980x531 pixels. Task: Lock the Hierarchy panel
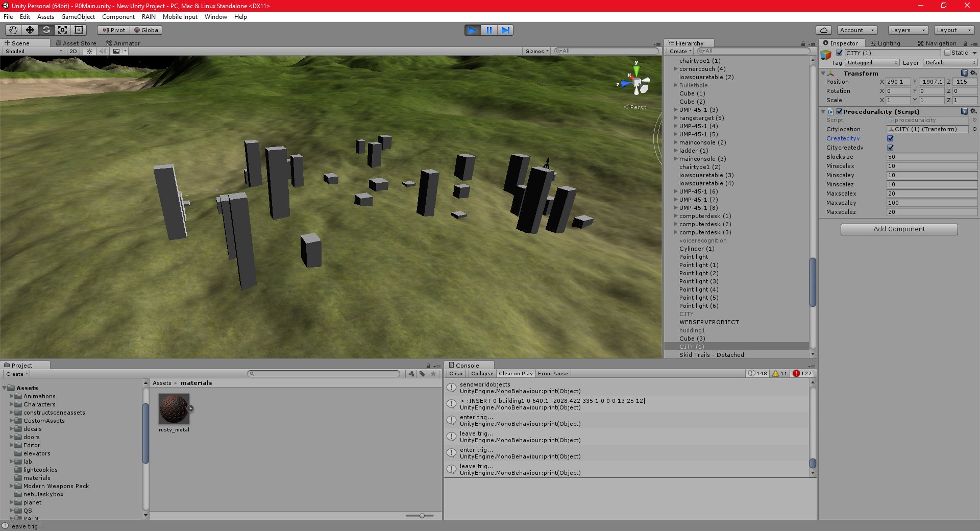coord(803,44)
